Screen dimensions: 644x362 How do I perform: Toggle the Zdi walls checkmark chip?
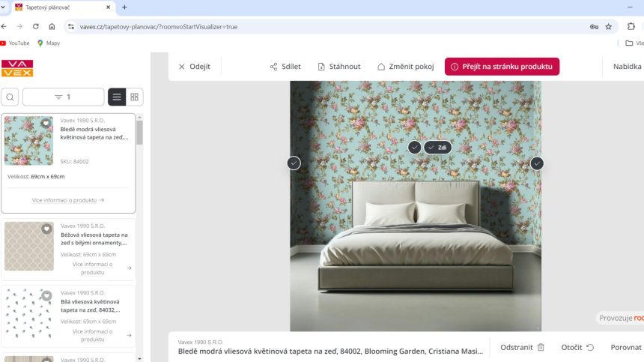point(438,148)
